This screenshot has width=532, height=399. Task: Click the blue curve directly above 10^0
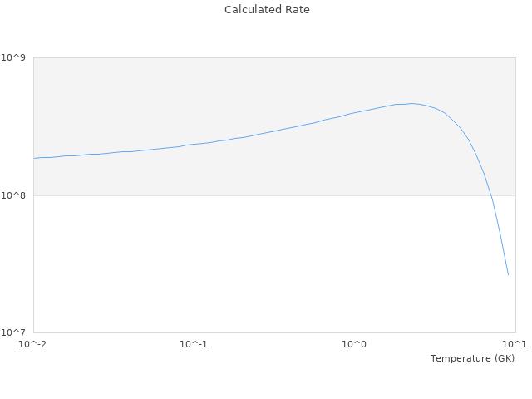click(355, 112)
